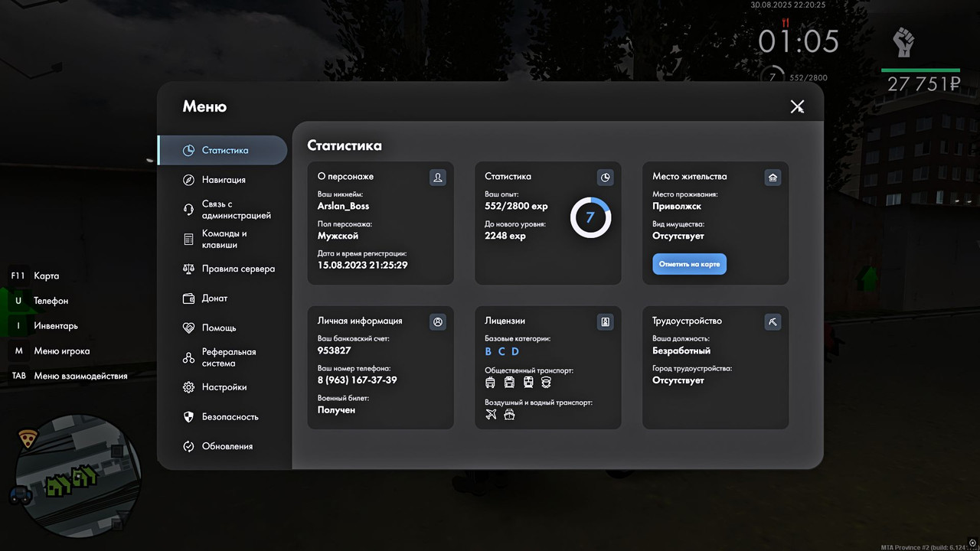This screenshot has width=980, height=551.
Task: Click the job title Безработный
Action: 681,350
